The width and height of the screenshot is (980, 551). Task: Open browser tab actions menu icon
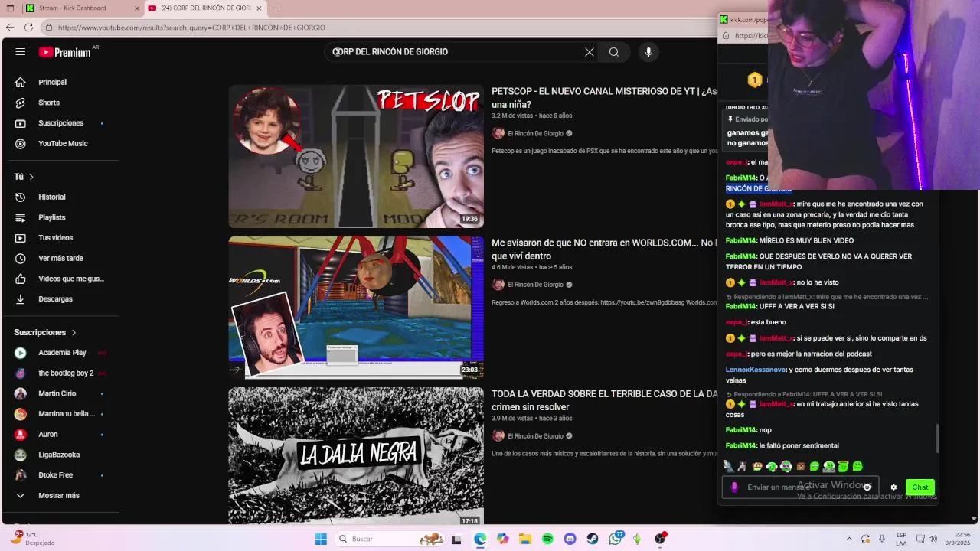point(10,8)
